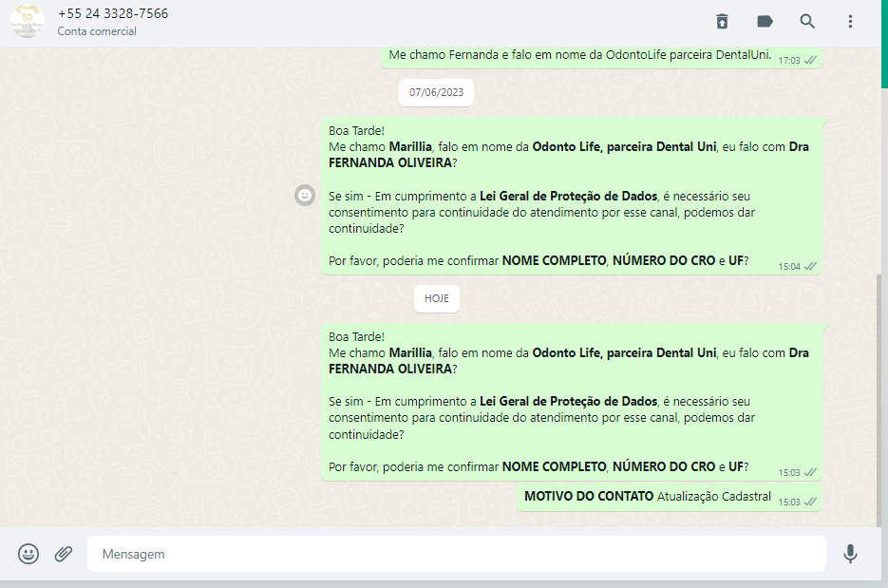
Task: Open the emoji picker beside message box
Action: tap(28, 554)
